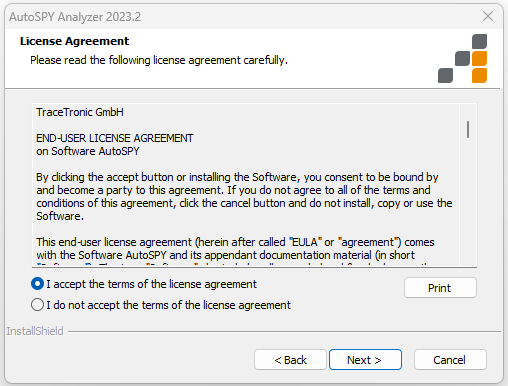
Task: Select the accept license terms radio button
Action: (x=37, y=284)
